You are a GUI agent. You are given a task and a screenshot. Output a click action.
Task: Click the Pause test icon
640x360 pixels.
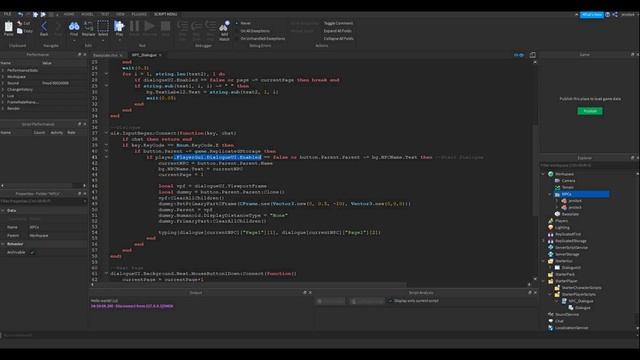[x=134, y=27]
